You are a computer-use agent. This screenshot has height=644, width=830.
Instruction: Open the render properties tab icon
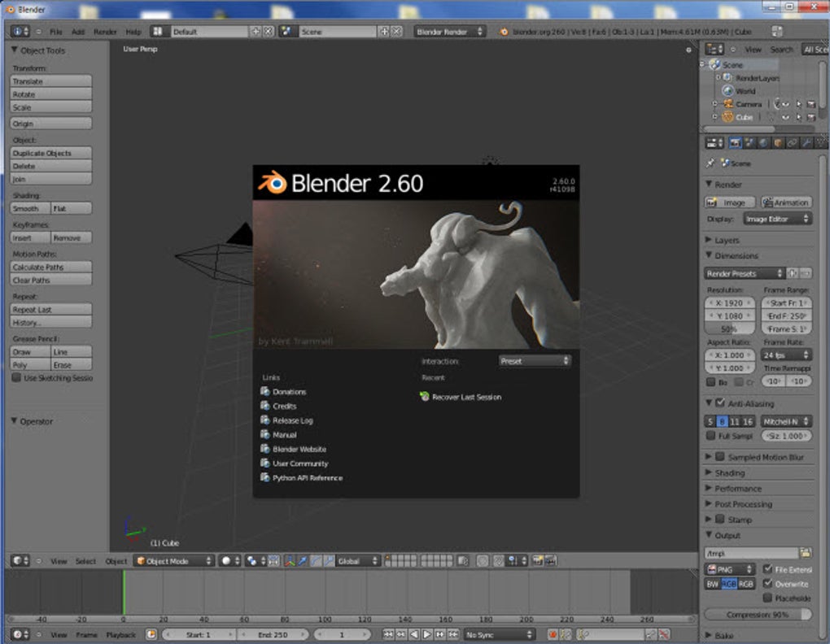tap(735, 143)
